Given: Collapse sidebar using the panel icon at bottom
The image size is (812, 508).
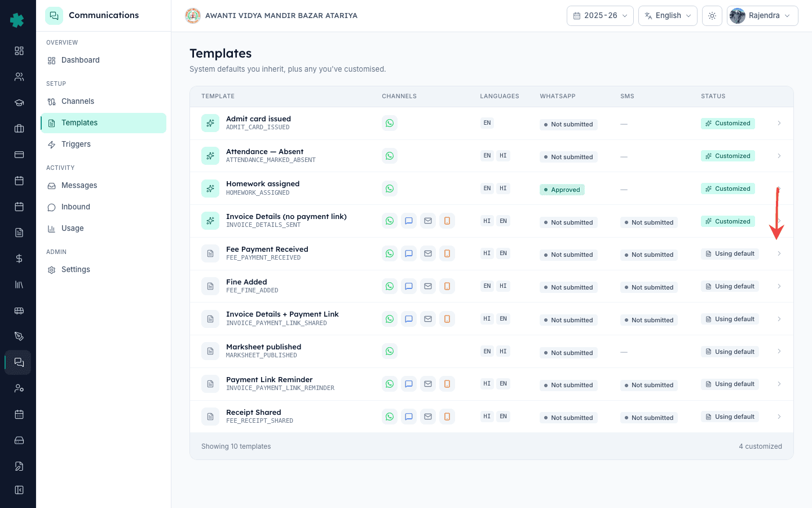Looking at the screenshot, I should click(x=19, y=490).
